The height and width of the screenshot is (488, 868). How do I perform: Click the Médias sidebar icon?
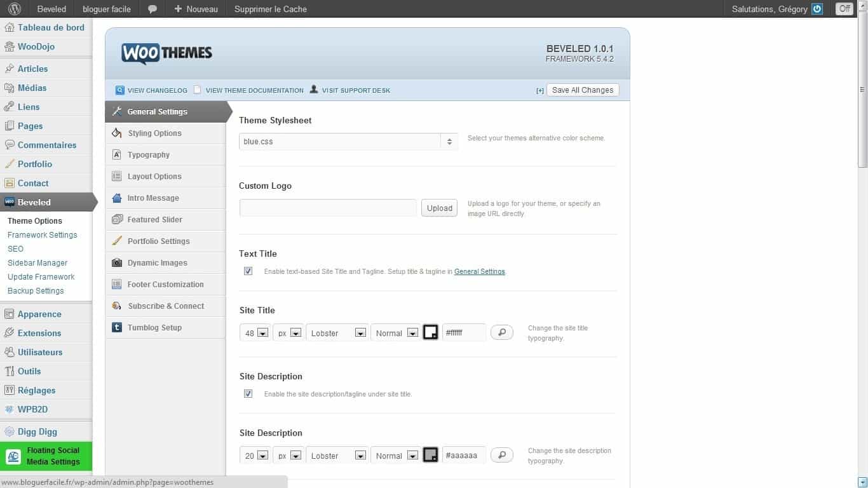coord(10,88)
